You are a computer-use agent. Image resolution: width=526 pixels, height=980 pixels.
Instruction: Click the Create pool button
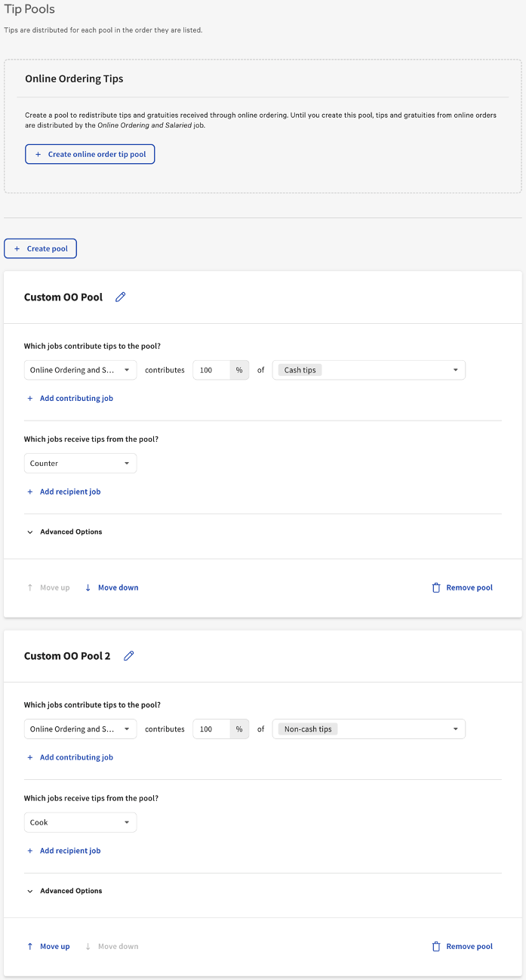(40, 248)
